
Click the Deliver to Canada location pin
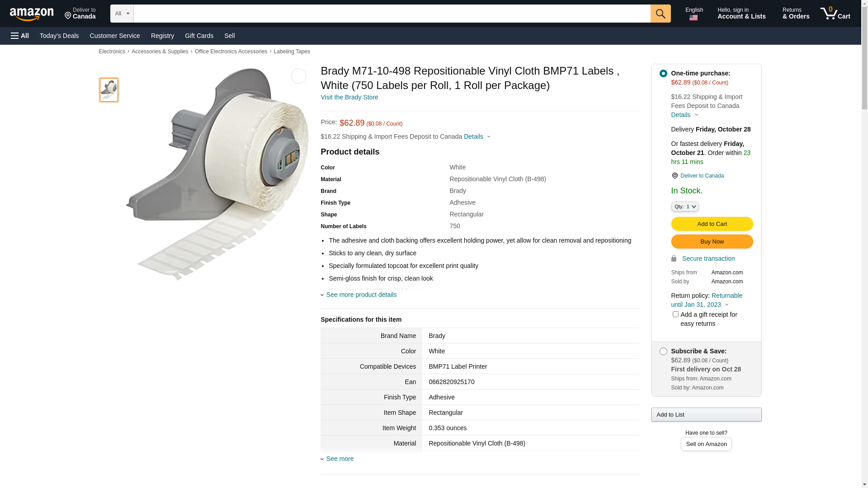coord(675,176)
